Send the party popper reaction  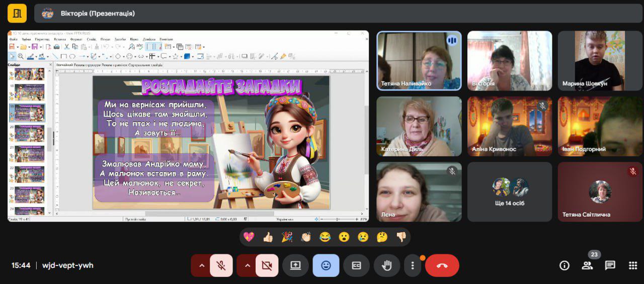click(287, 237)
